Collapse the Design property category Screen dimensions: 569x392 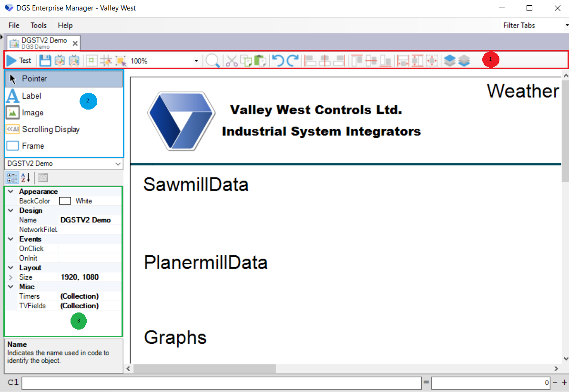coord(10,211)
